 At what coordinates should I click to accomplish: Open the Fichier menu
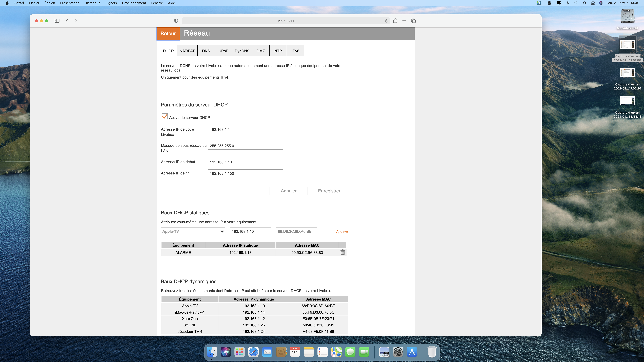pos(34,3)
